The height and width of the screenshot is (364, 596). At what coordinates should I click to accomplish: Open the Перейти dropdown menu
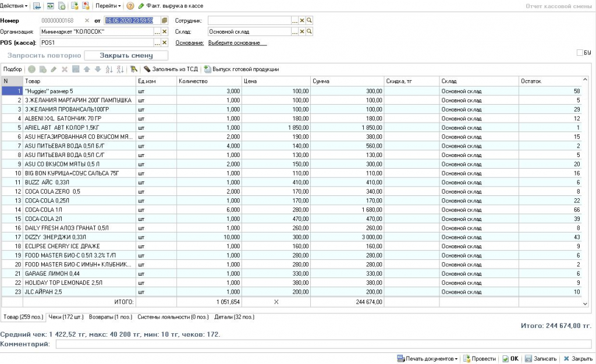pyautogui.click(x=108, y=6)
